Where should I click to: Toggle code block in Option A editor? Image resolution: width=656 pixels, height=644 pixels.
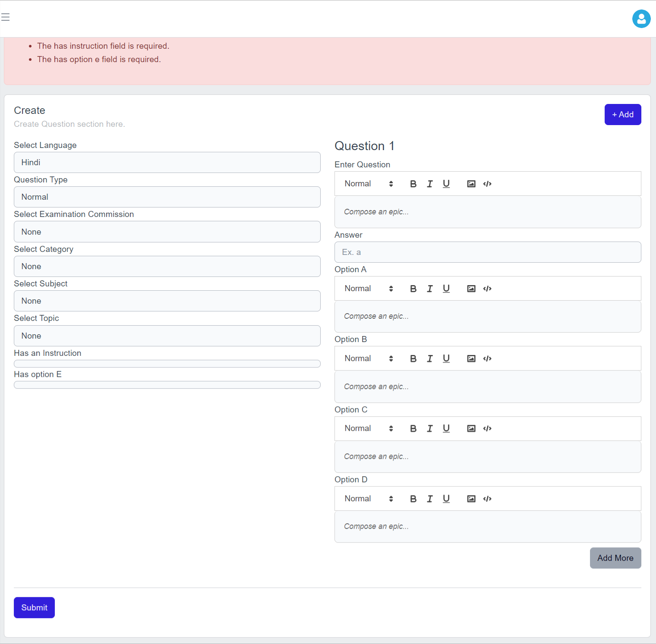coord(487,289)
